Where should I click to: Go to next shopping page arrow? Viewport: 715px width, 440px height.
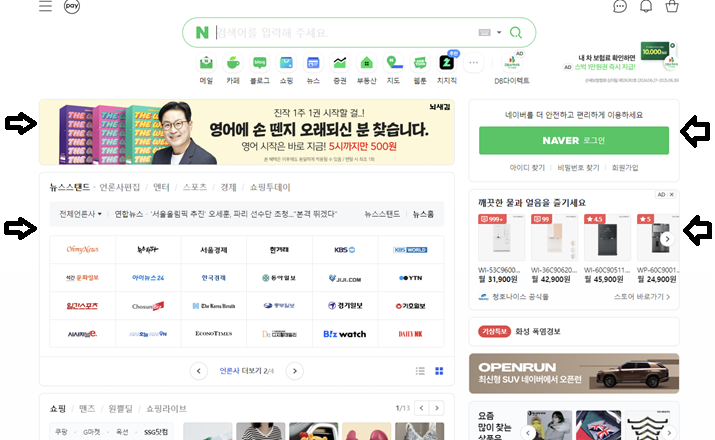coord(437,408)
